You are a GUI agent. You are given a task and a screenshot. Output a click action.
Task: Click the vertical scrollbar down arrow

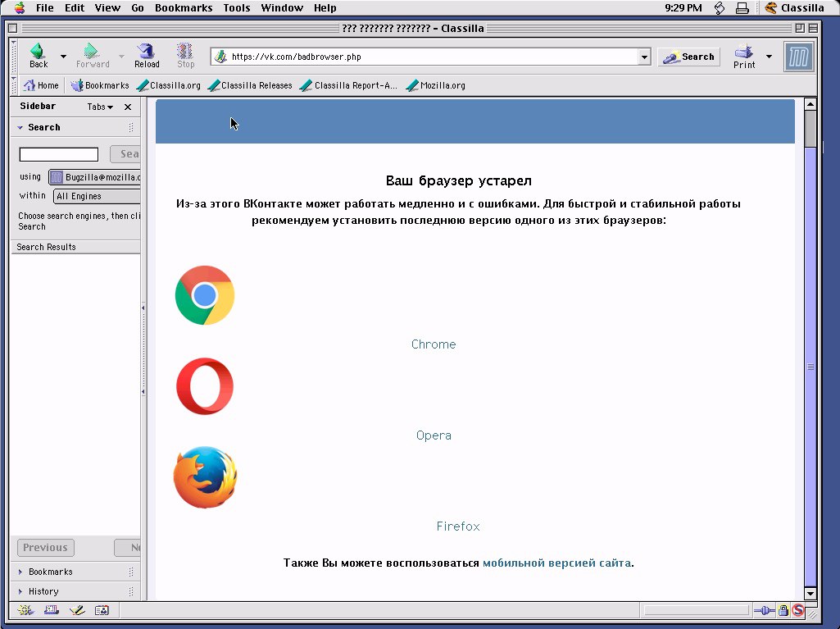[x=810, y=593]
